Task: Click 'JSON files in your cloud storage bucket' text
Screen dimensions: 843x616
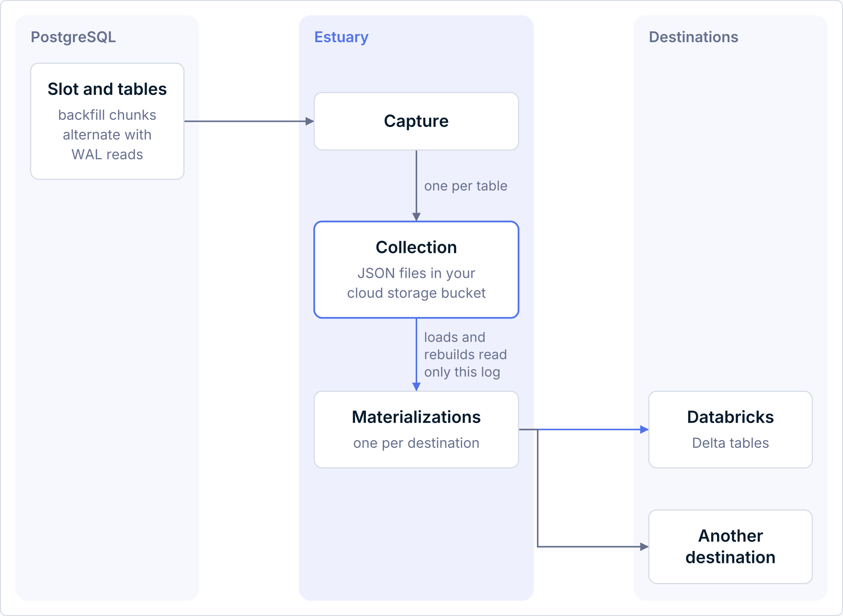Action: tap(416, 283)
